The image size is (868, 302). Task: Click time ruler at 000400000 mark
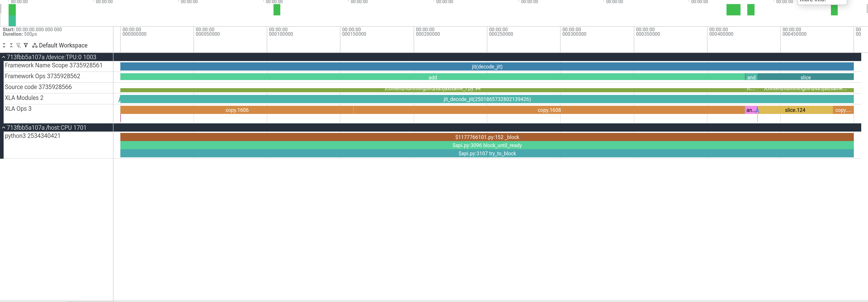[721, 32]
